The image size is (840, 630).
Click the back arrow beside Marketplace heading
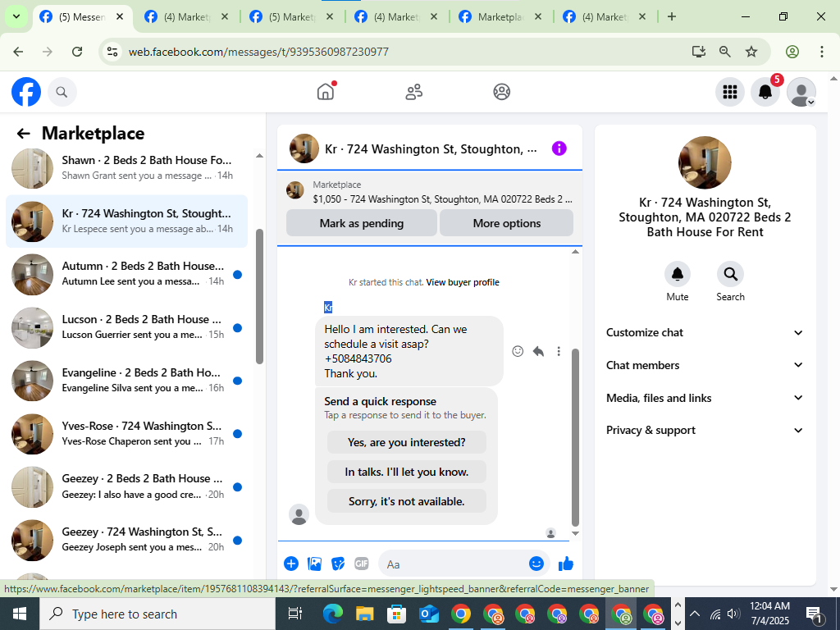click(24, 134)
